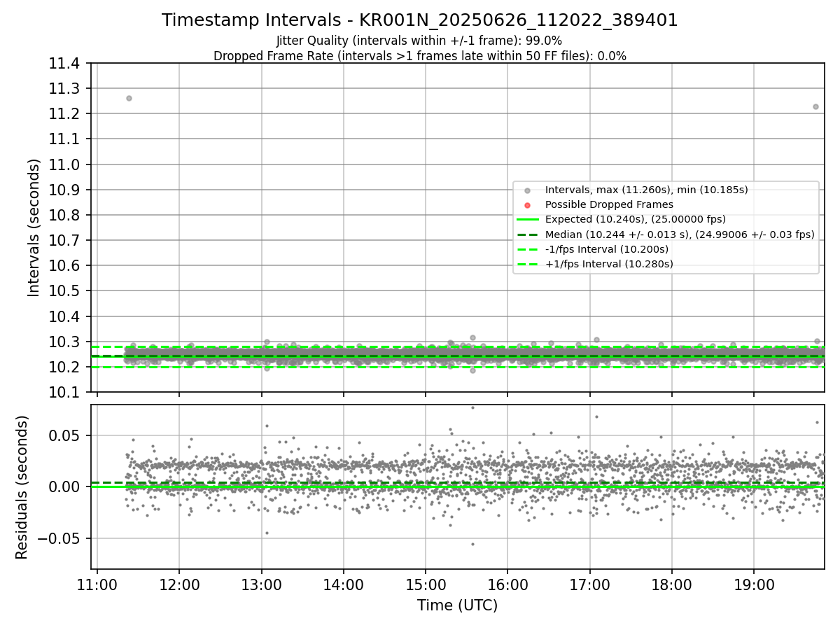Image resolution: width=840 pixels, height=630 pixels.
Task: Click the x-axis tick label '13:00'
Action: click(x=261, y=584)
